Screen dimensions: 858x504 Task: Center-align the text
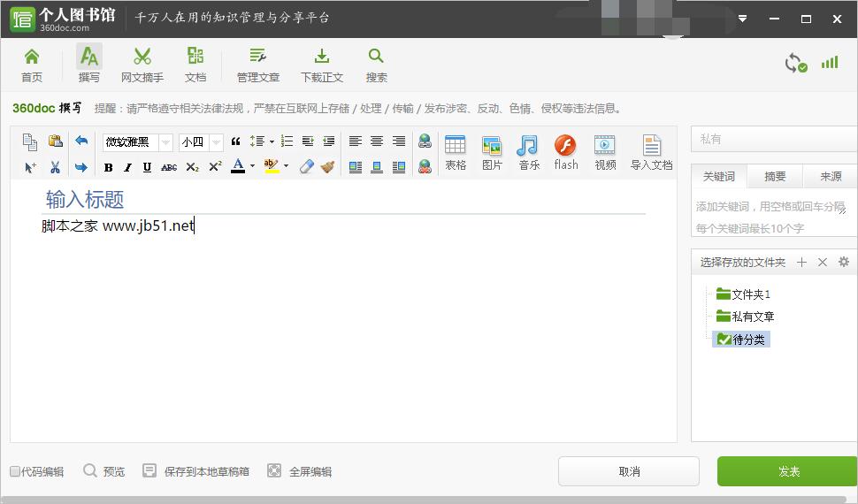pos(377,141)
